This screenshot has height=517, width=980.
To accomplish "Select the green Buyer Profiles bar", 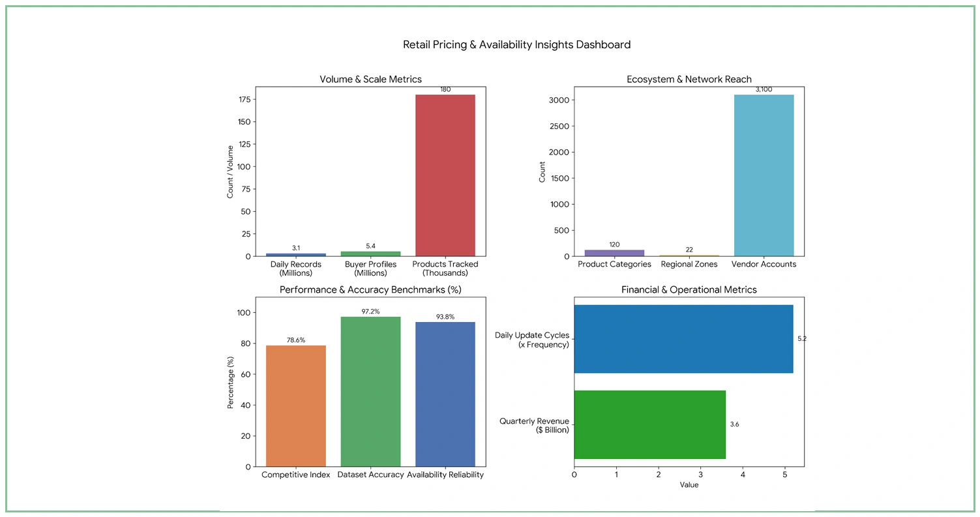I will [x=370, y=254].
